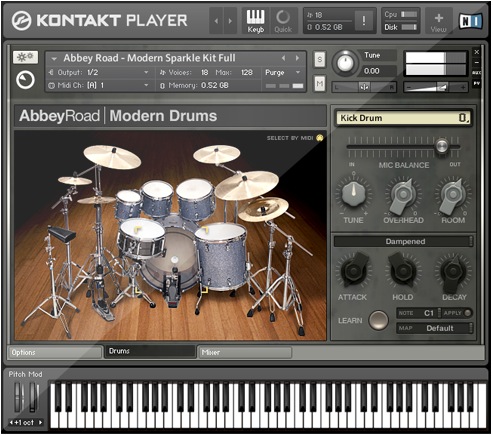Image resolution: width=493 pixels, height=435 pixels.
Task: Toggle the PV button in header
Action: click(477, 83)
